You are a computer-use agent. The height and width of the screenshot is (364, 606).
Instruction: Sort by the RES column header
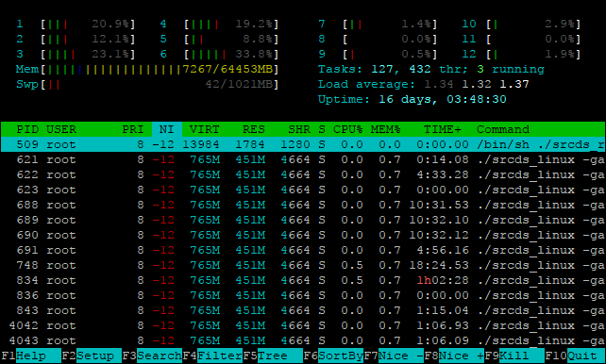[254, 129]
